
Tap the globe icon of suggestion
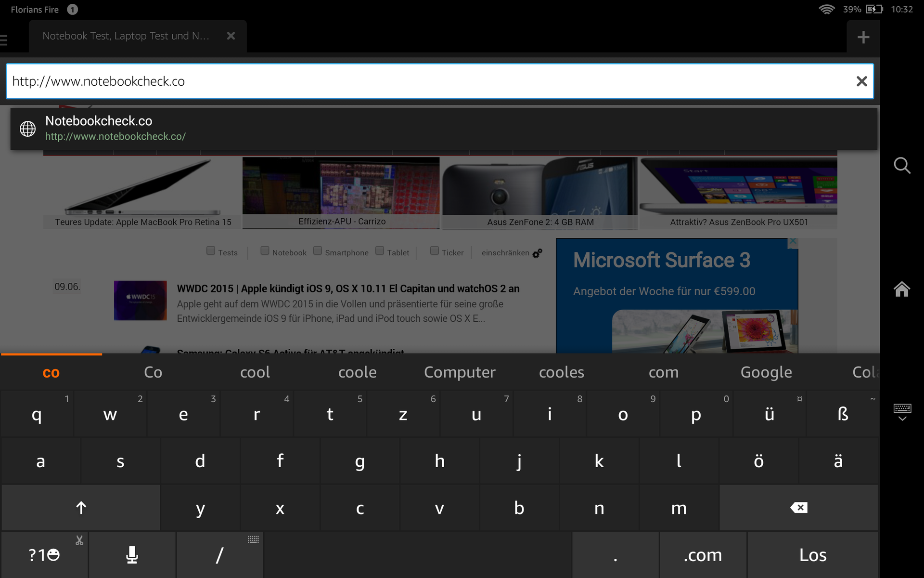[x=27, y=129]
